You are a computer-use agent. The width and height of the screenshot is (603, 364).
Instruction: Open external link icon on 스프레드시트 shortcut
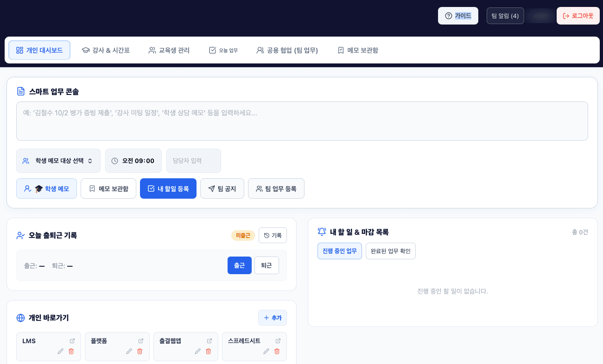278,341
